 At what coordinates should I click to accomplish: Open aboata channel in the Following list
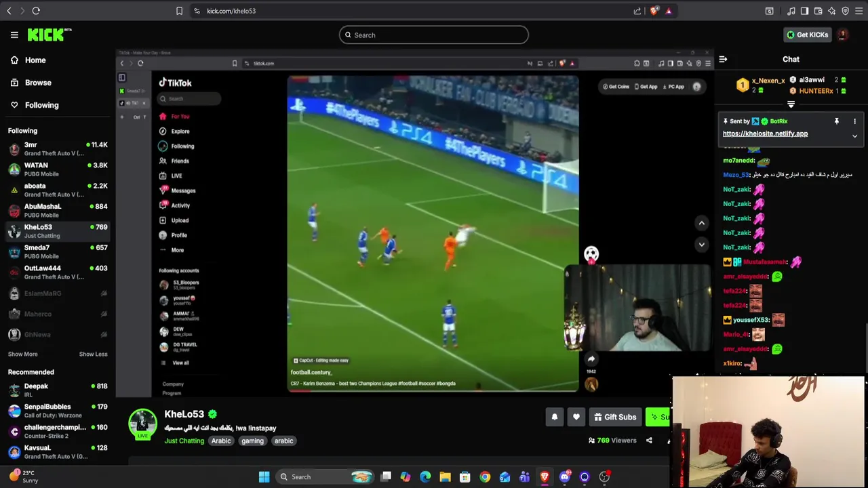click(58, 190)
